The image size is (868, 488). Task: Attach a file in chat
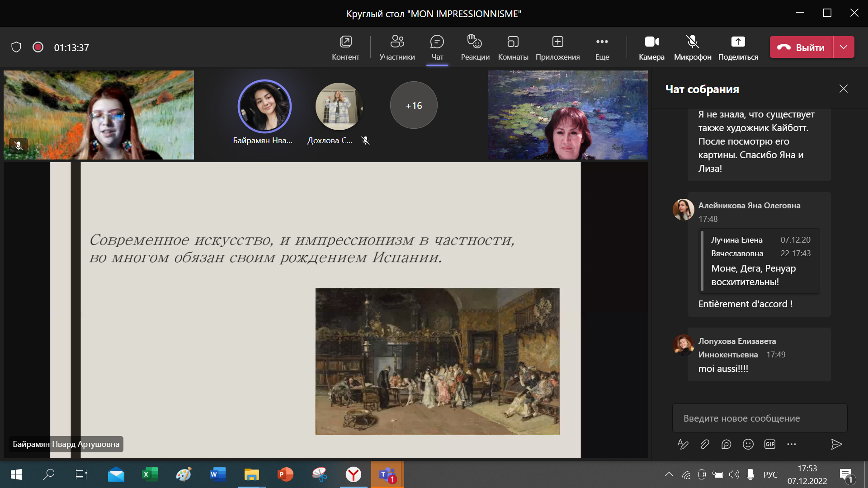point(705,444)
